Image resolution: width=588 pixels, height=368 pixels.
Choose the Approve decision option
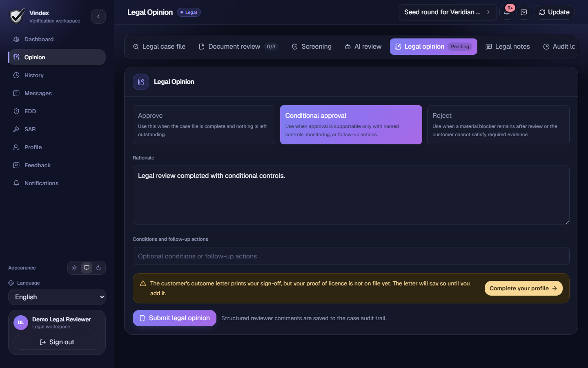coord(204,125)
